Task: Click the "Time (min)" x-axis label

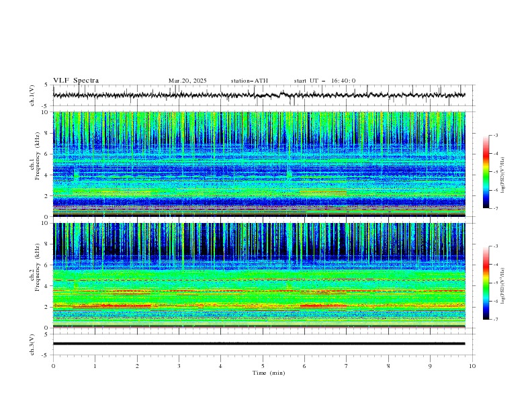Action: tap(269, 373)
